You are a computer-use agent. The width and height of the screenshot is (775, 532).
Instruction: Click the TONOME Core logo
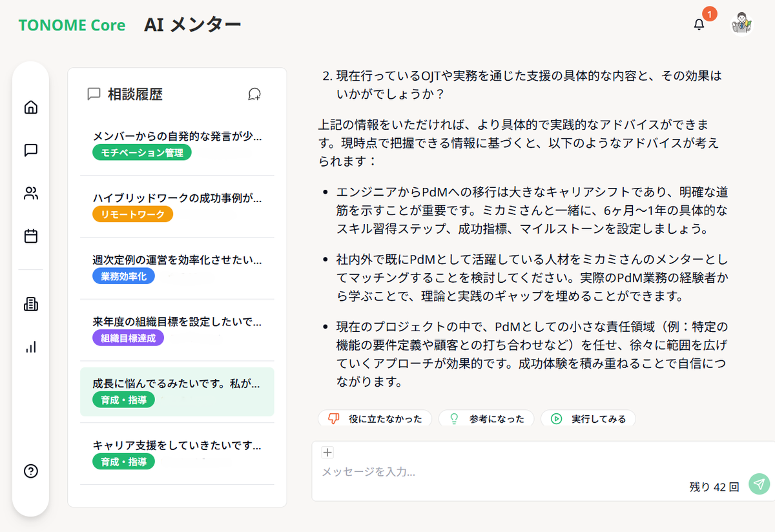click(71, 25)
